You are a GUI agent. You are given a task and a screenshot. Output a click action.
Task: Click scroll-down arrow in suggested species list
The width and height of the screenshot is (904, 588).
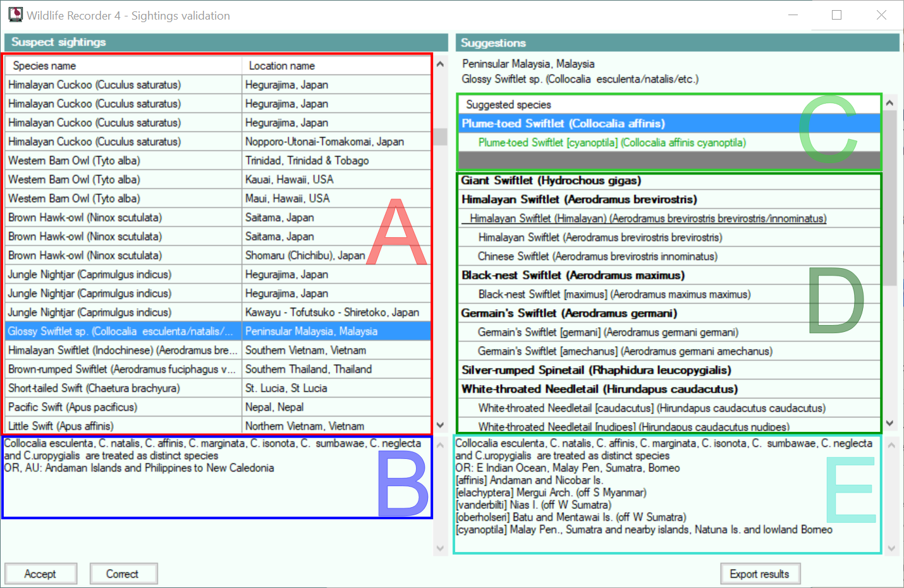pyautogui.click(x=890, y=423)
